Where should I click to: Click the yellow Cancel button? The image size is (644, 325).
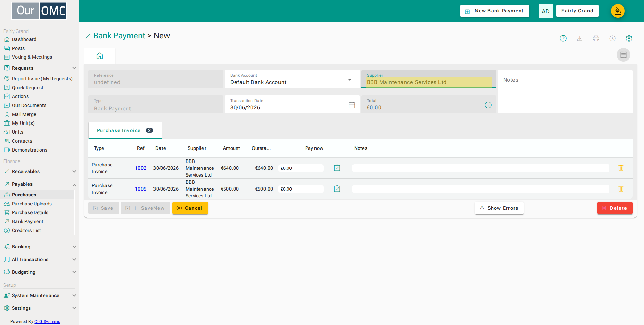190,208
